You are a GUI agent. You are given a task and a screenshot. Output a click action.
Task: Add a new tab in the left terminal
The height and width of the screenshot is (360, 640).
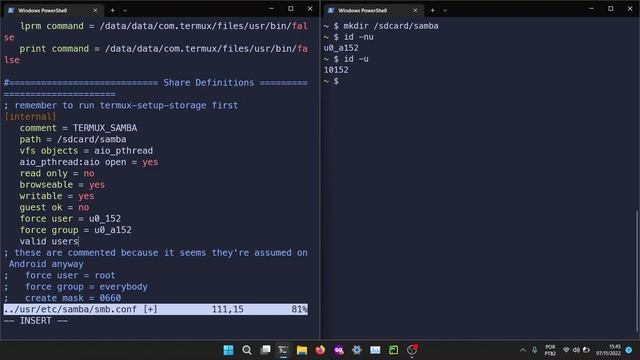(x=112, y=10)
